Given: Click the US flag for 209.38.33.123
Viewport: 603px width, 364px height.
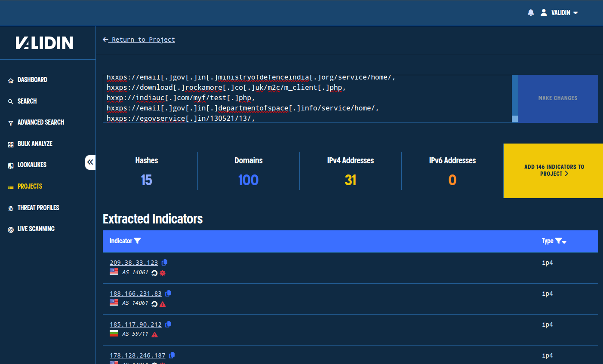Looking at the screenshot, I should [x=114, y=272].
